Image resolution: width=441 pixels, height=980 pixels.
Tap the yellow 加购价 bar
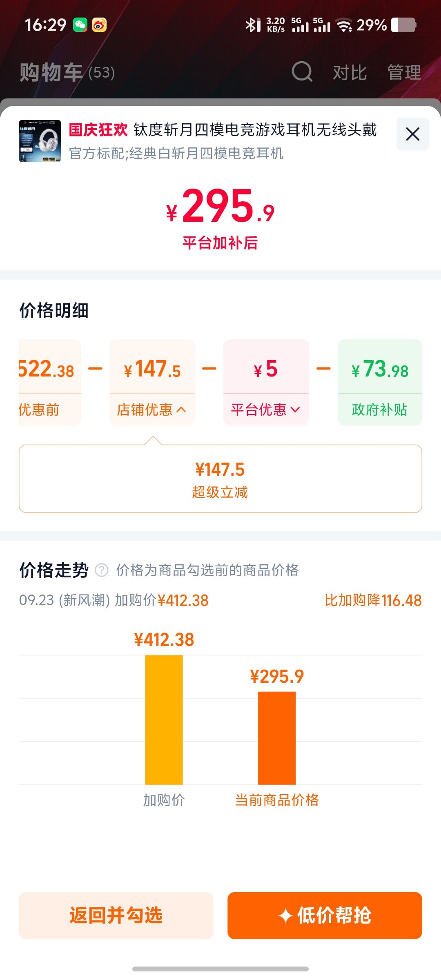164,719
